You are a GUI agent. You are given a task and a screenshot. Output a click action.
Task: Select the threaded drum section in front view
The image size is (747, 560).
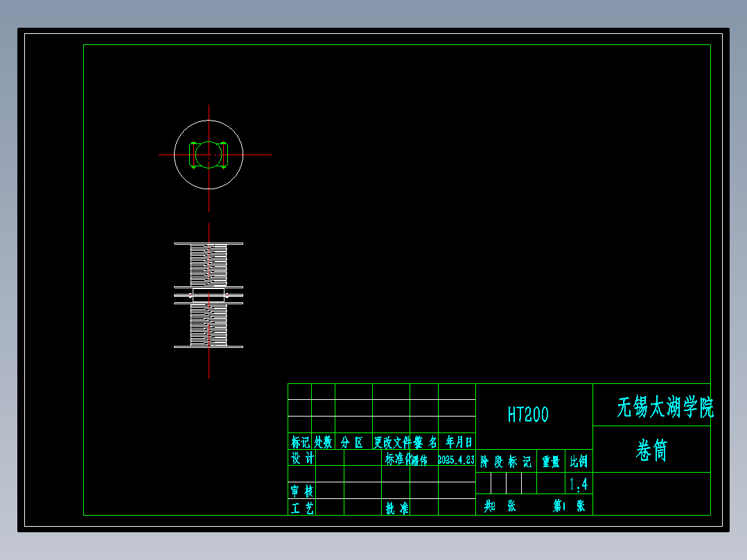pyautogui.click(x=207, y=263)
